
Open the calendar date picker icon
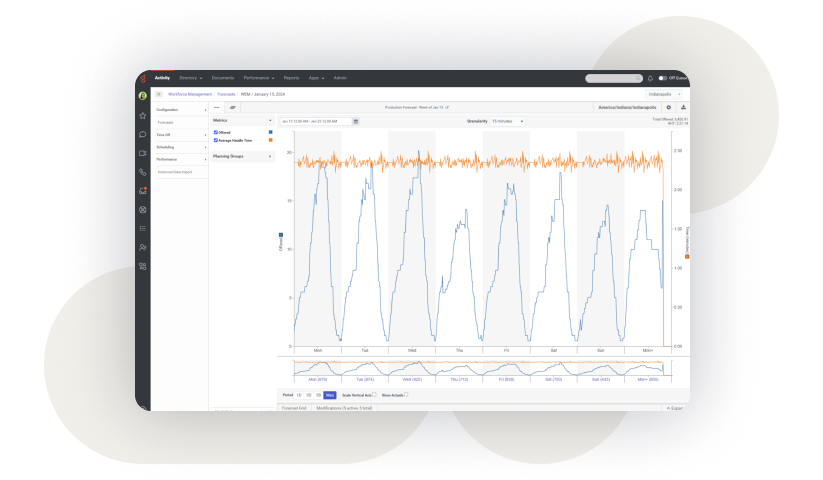(x=355, y=121)
